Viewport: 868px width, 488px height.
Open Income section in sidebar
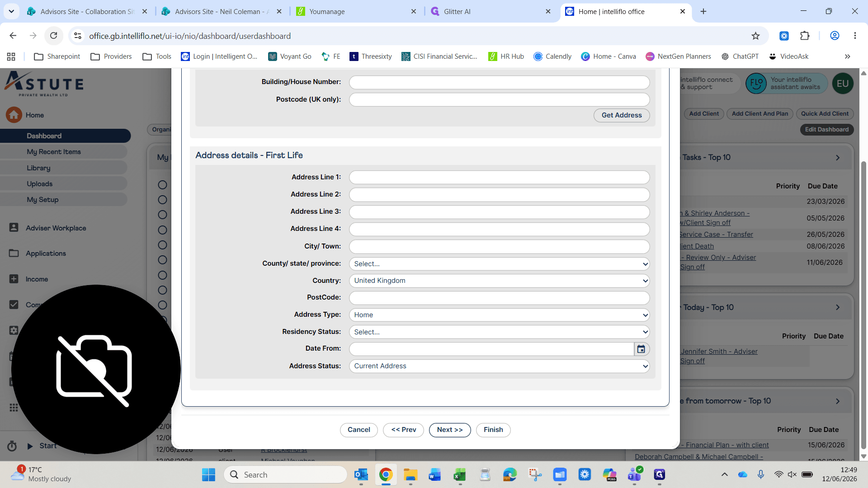tap(37, 279)
